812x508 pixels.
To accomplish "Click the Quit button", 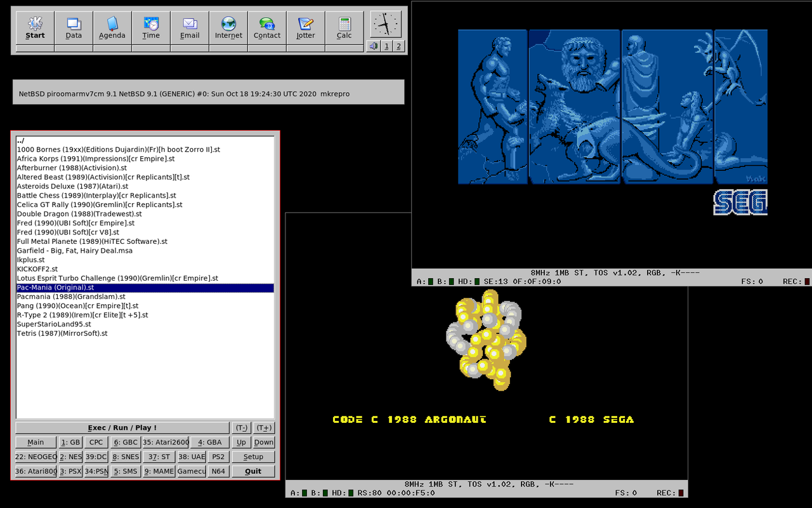I will coord(253,471).
